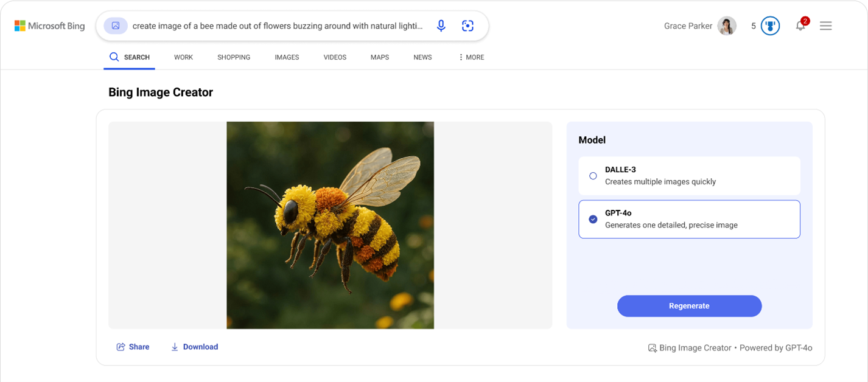
Task: Click the magnifying glass on the Search tab
Action: pyautogui.click(x=114, y=57)
